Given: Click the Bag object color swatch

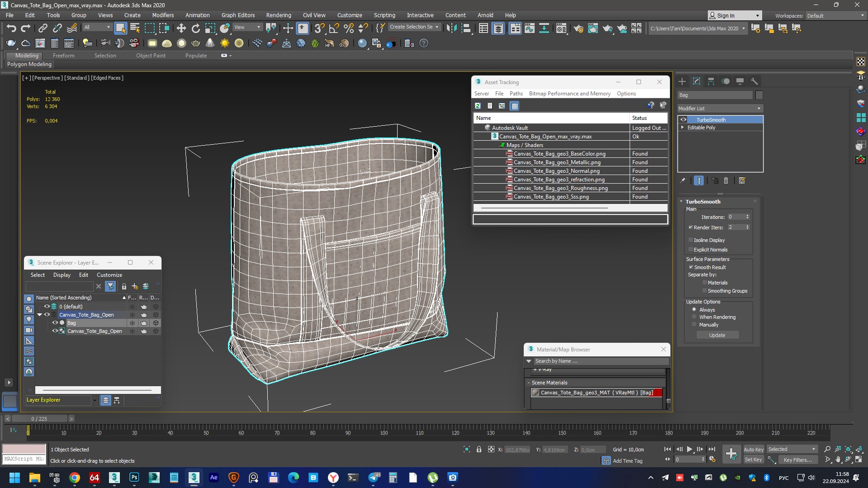Looking at the screenshot, I should (759, 95).
